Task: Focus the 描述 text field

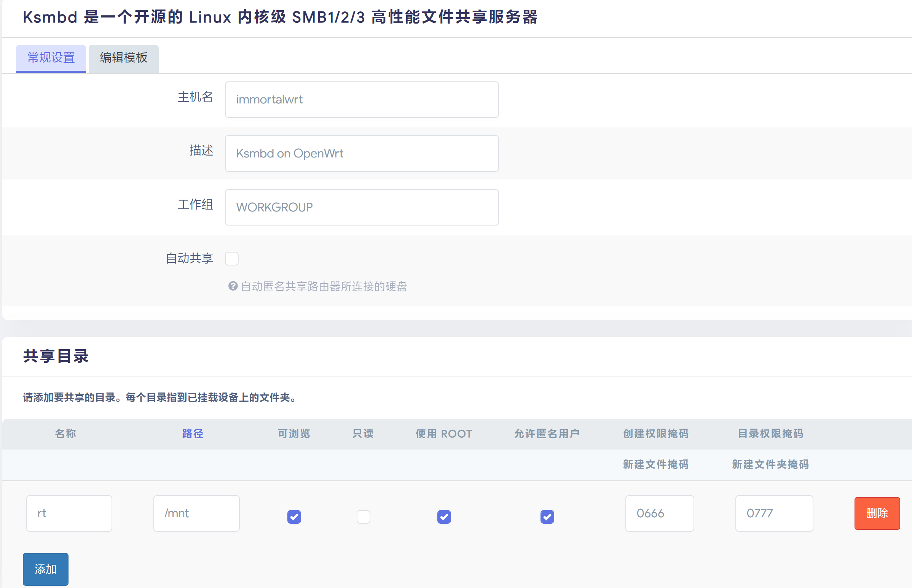Action: click(362, 154)
